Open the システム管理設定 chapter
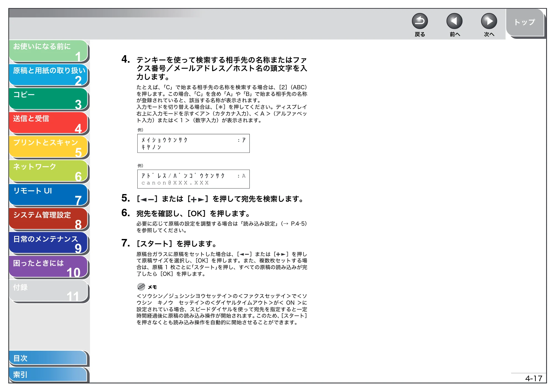 (49, 219)
